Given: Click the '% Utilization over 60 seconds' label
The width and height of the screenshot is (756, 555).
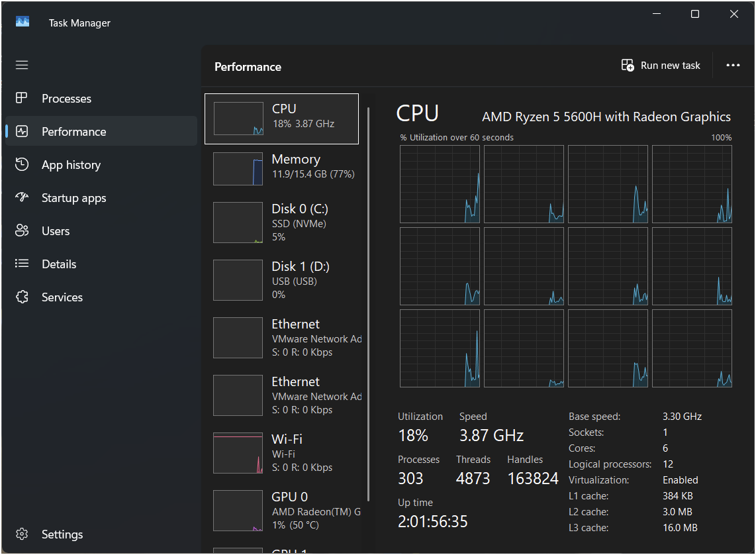Looking at the screenshot, I should coord(457,137).
